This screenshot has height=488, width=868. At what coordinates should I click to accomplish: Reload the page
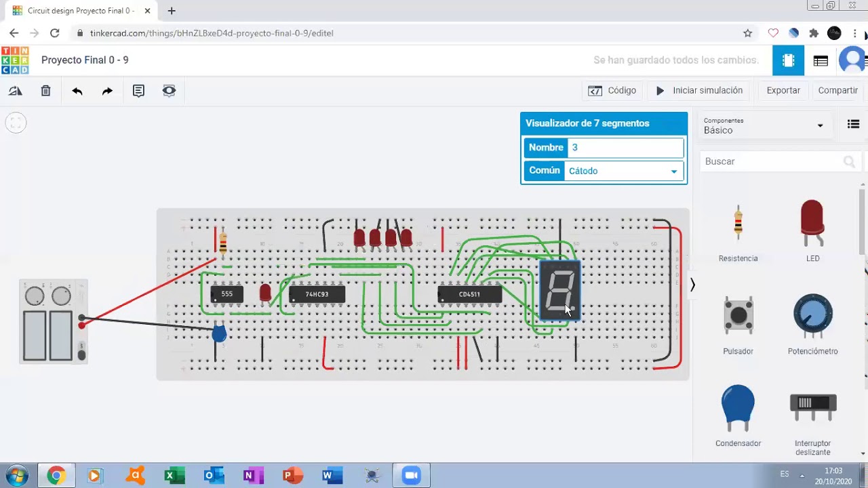coord(55,33)
